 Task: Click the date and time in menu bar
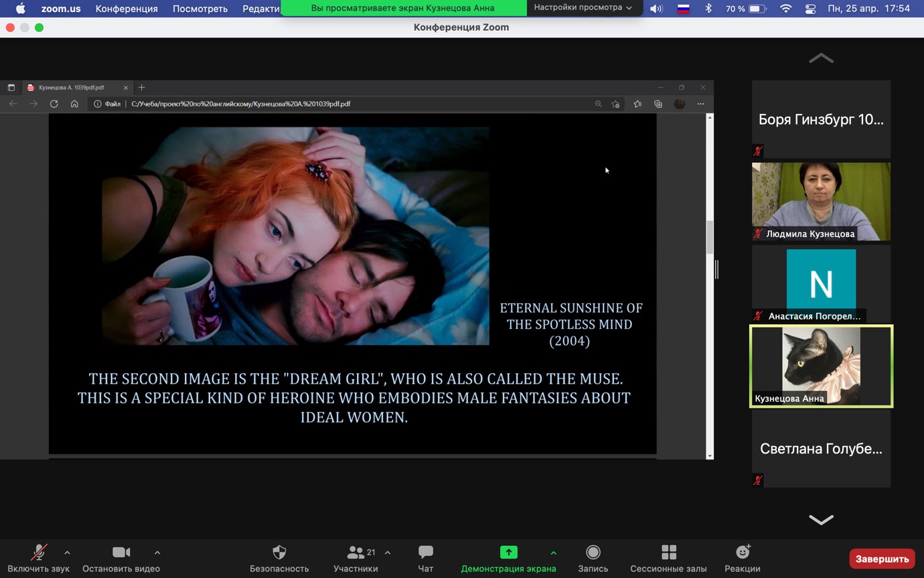click(x=868, y=9)
